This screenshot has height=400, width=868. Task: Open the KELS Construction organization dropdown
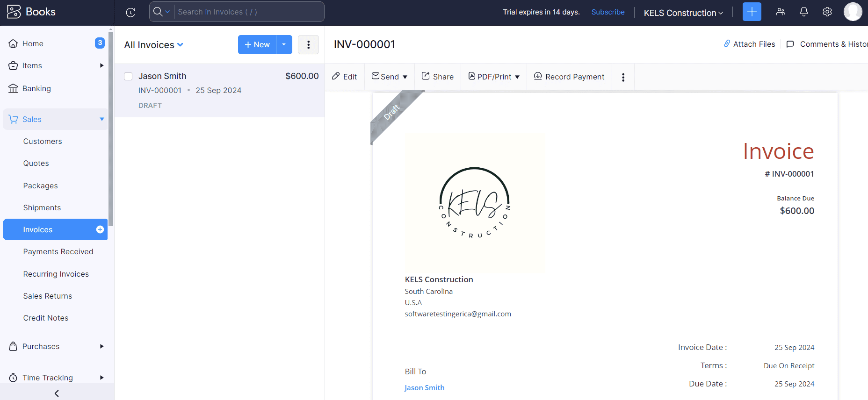click(x=683, y=13)
